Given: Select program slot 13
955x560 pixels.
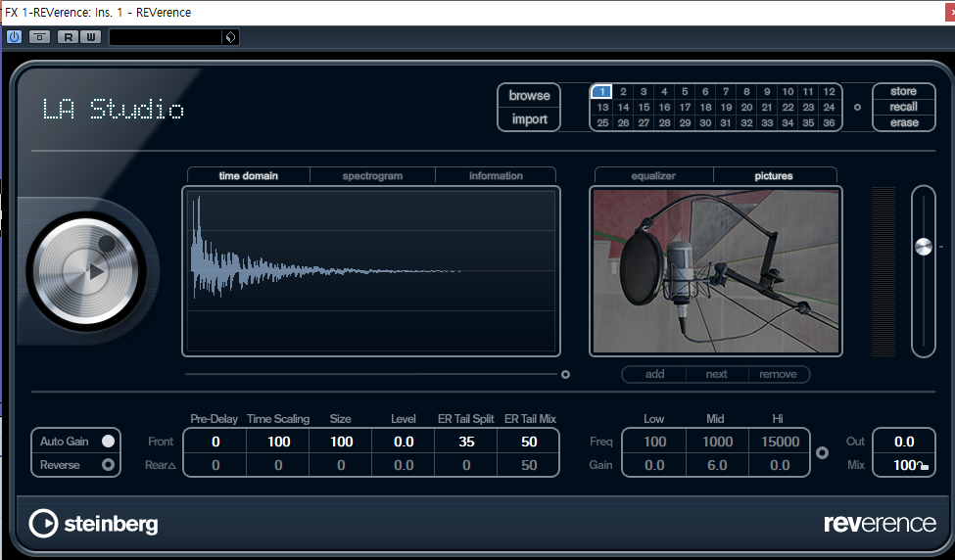Looking at the screenshot, I should click(602, 107).
